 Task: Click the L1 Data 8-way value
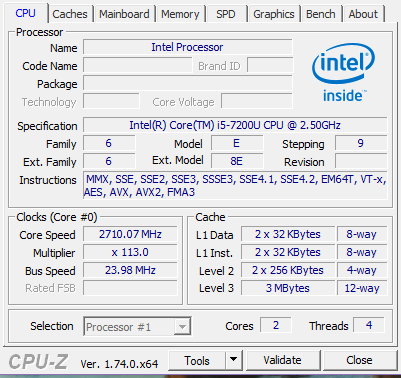pos(362,234)
